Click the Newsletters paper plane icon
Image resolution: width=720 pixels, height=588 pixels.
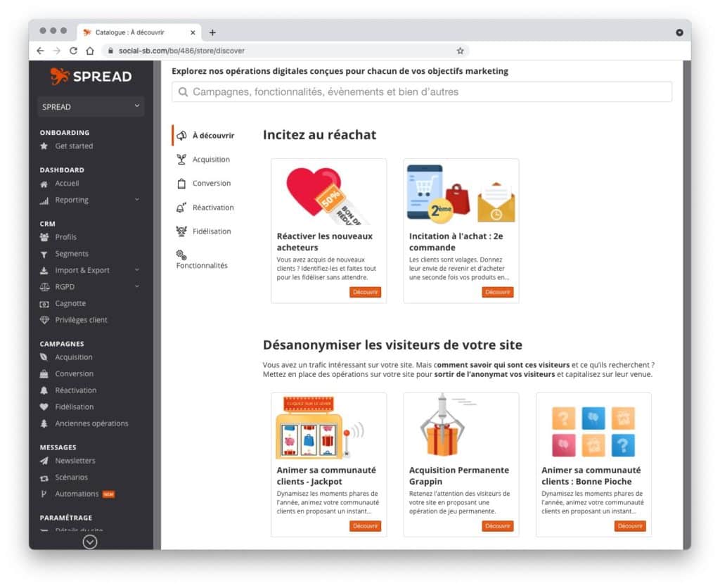44,461
